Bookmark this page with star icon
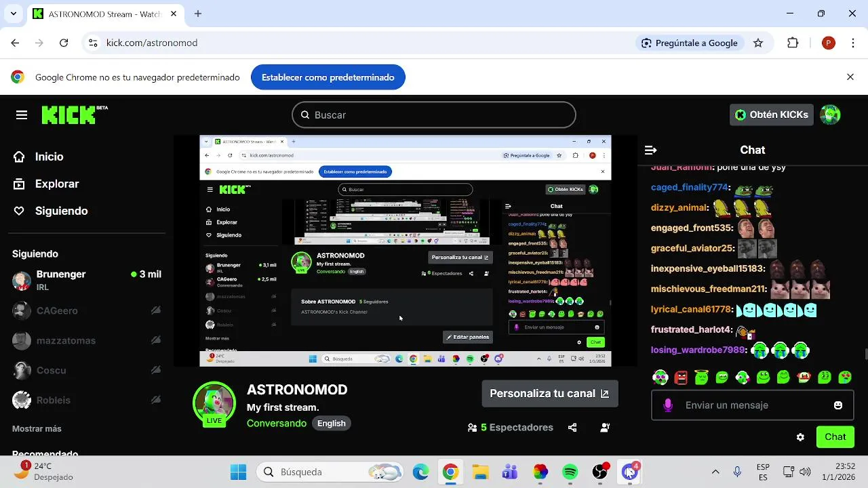The height and width of the screenshot is (488, 868). point(758,43)
